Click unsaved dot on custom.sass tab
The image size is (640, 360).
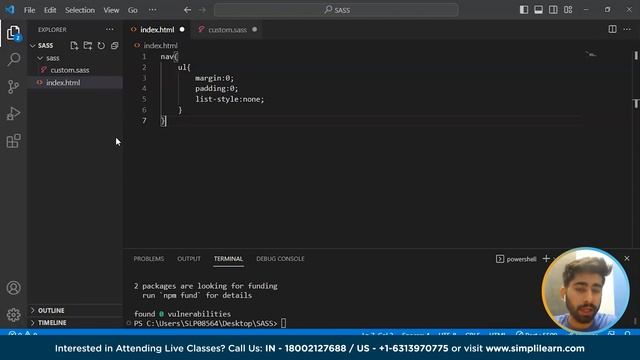[x=255, y=29]
